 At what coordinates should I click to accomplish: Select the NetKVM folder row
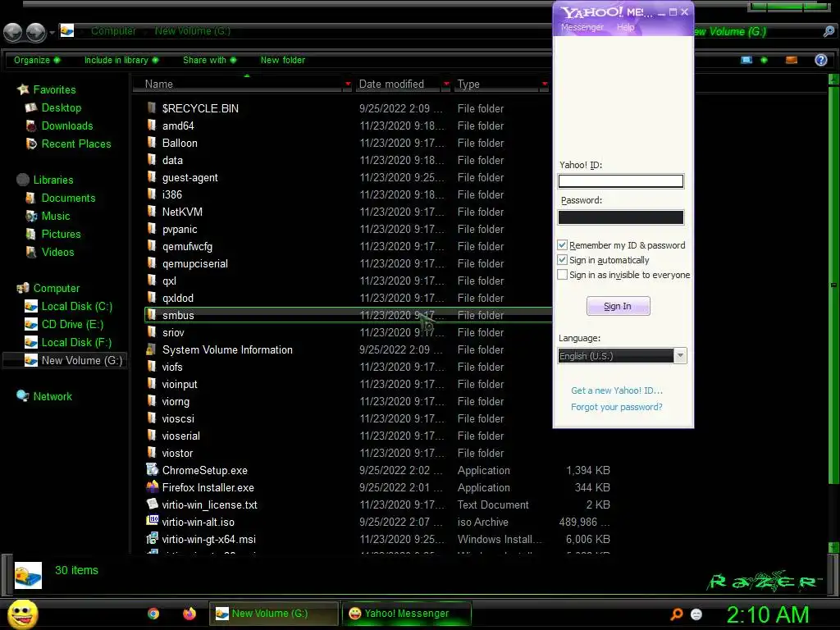pyautogui.click(x=348, y=212)
